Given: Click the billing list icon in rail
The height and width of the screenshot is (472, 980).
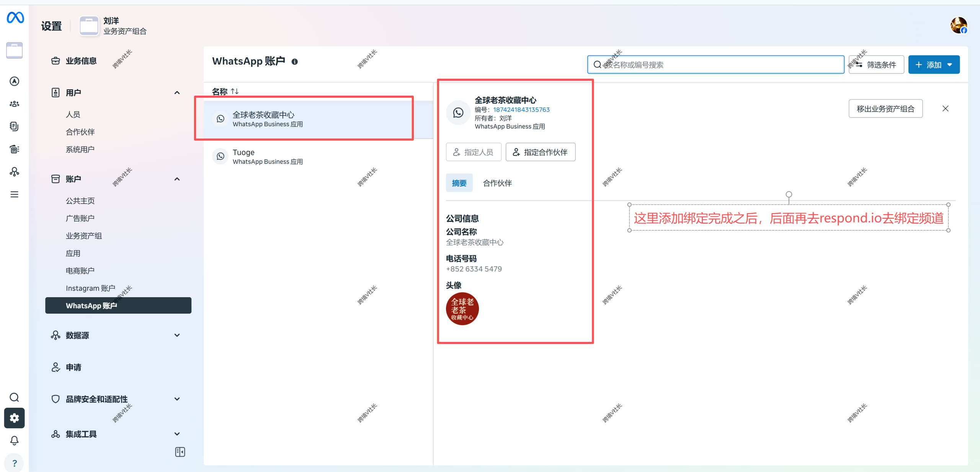Looking at the screenshot, I should (x=15, y=149).
